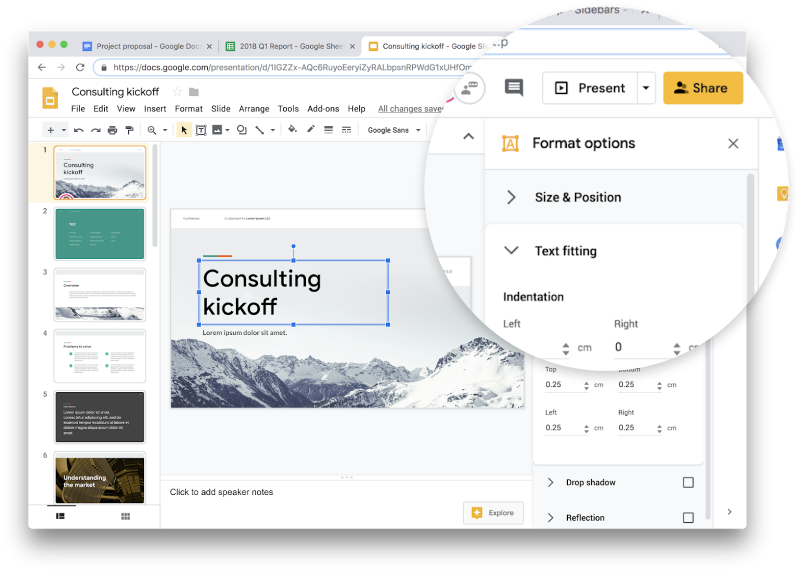The height and width of the screenshot is (573, 800).
Task: Select the text box tool
Action: click(x=201, y=130)
